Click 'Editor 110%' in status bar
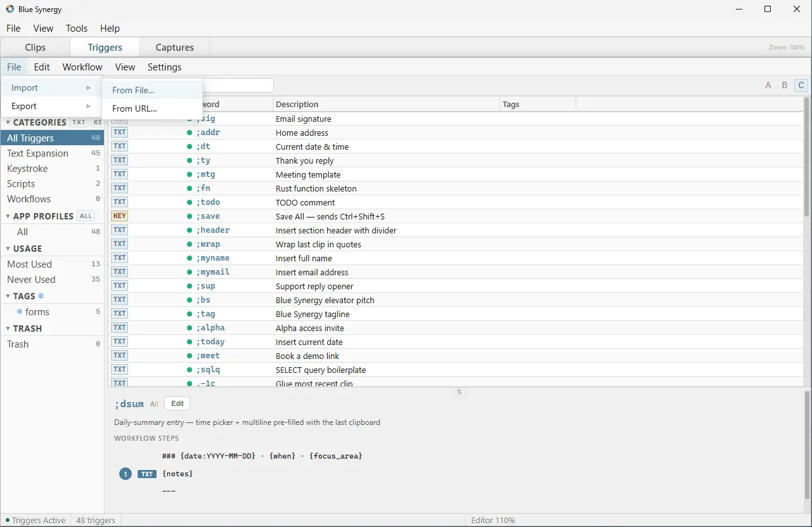The height and width of the screenshot is (527, 812). coord(493,520)
